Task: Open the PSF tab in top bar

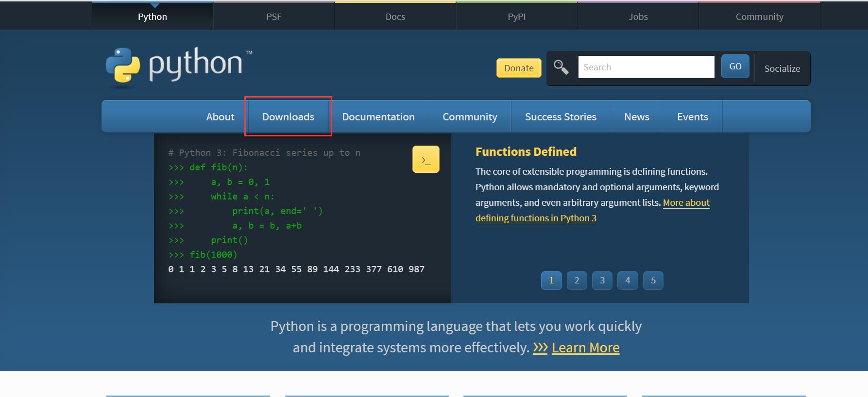Action: point(274,17)
